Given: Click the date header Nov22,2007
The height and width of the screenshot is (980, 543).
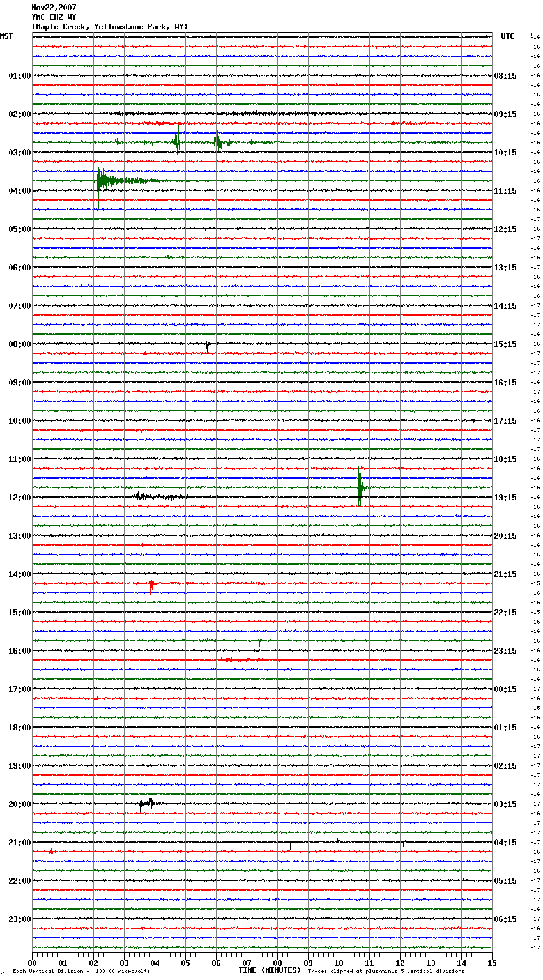Looking at the screenshot, I should (x=54, y=8).
